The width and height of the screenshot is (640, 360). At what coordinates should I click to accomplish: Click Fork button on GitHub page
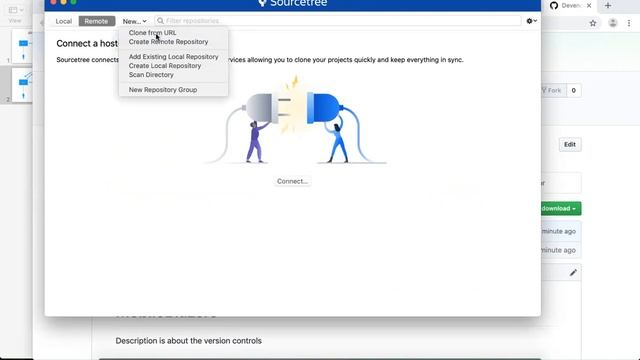(552, 90)
